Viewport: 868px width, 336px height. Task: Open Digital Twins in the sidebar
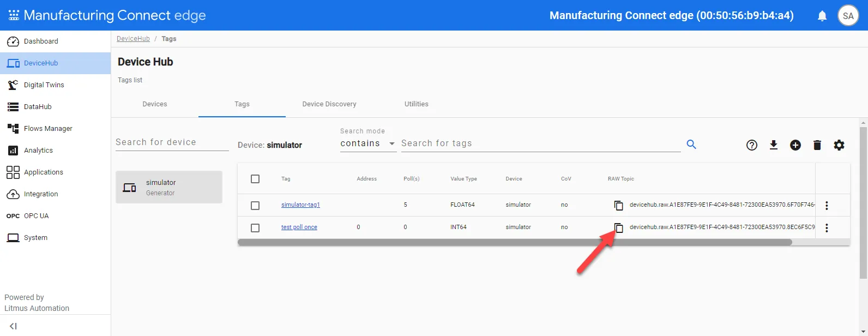coord(55,85)
